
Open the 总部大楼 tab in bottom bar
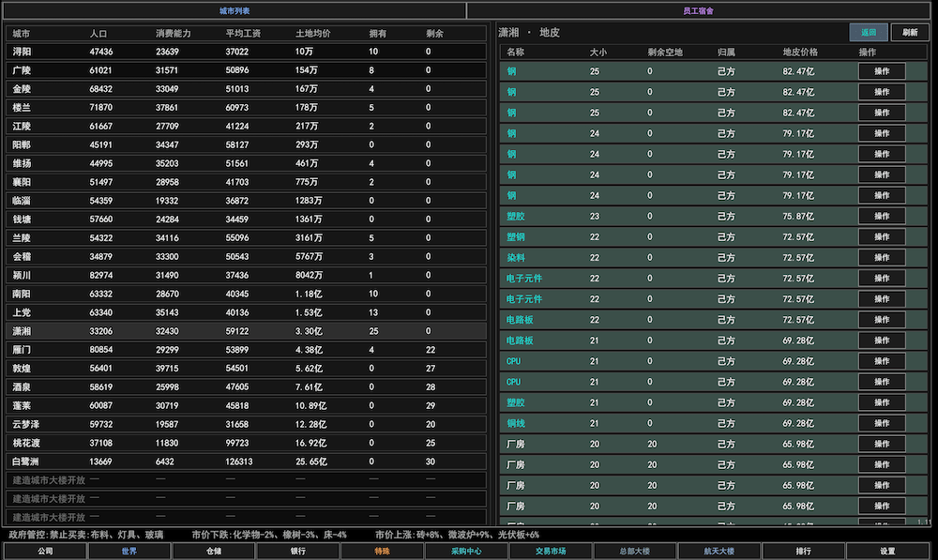[x=634, y=551]
